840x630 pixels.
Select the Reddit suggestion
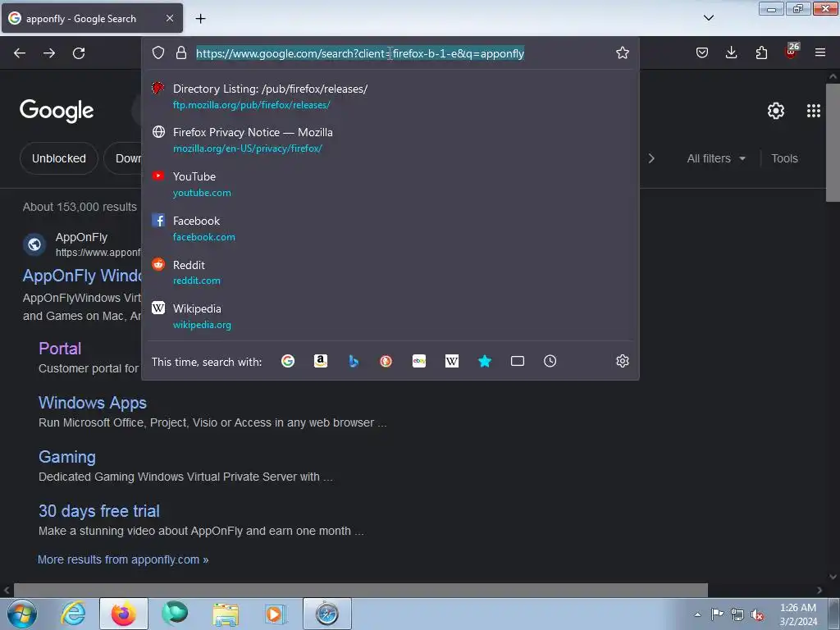[x=390, y=272]
